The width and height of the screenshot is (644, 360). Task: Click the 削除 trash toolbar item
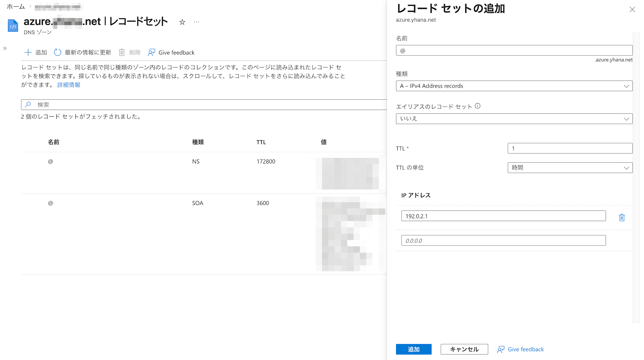click(130, 52)
